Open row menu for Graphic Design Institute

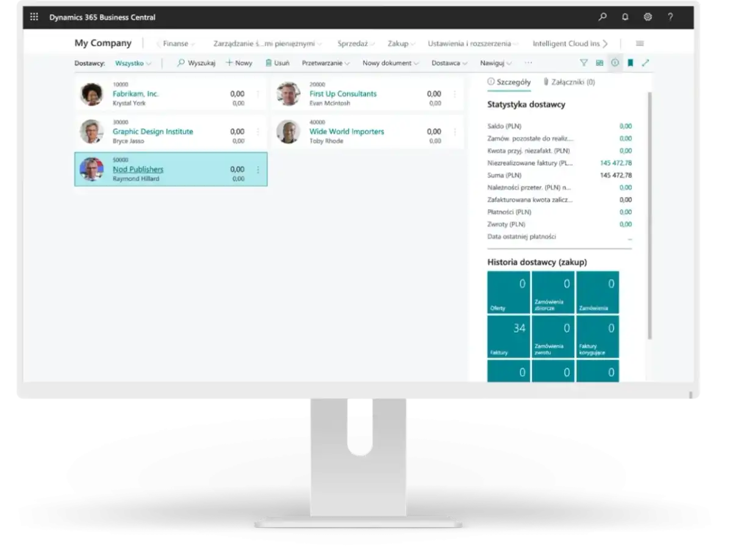point(258,132)
